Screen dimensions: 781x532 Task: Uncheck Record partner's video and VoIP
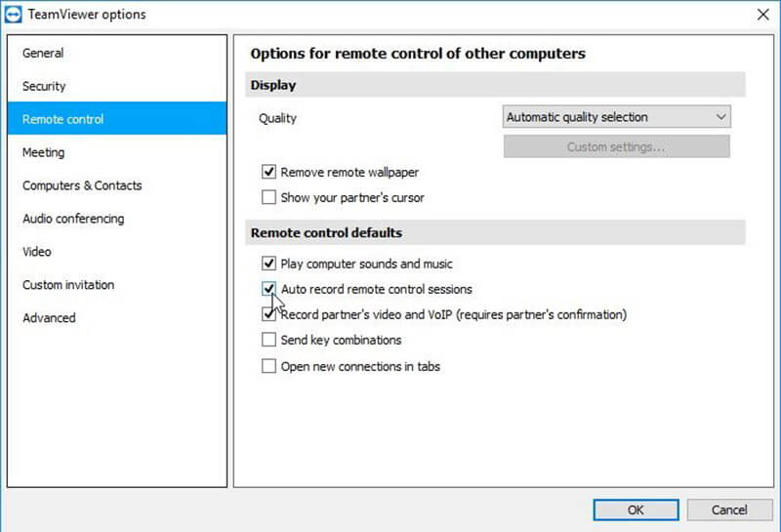[269, 315]
